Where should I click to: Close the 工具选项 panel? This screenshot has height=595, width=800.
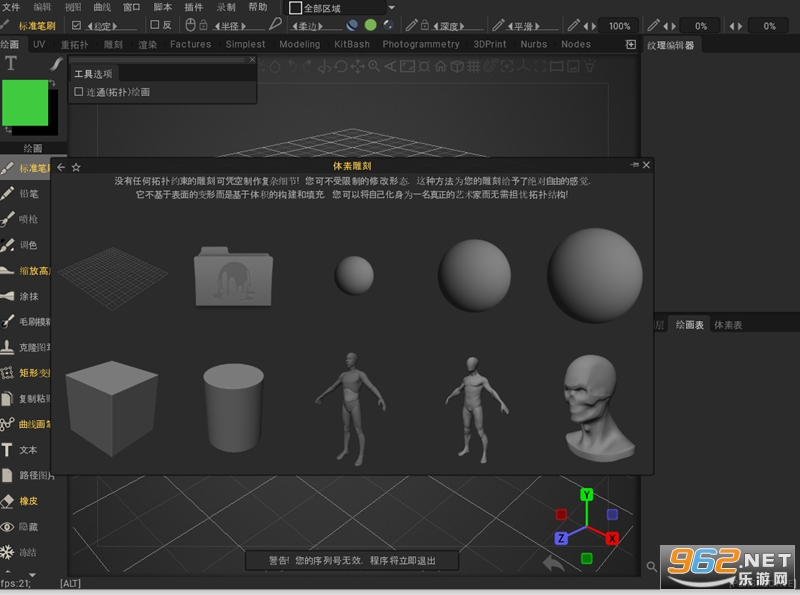coord(252,60)
